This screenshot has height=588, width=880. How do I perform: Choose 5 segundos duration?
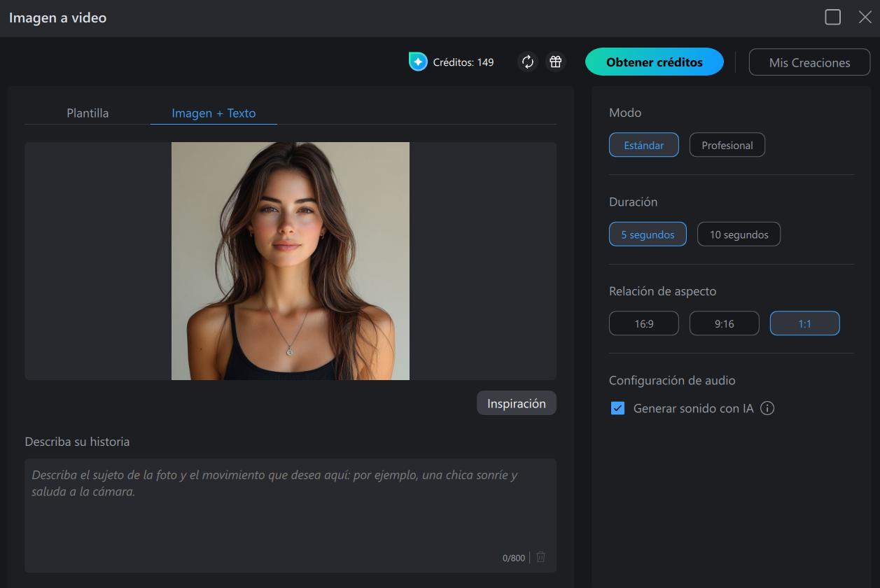[x=648, y=234]
